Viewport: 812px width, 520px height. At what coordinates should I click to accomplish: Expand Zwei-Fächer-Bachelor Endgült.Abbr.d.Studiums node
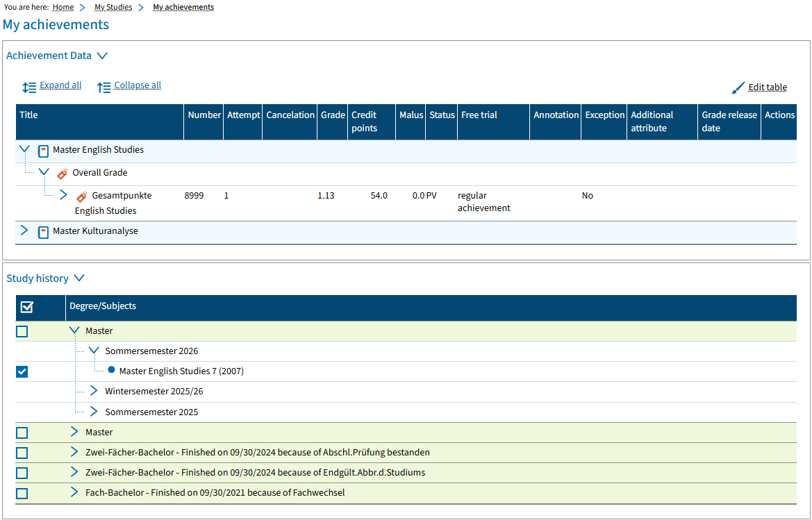point(74,472)
